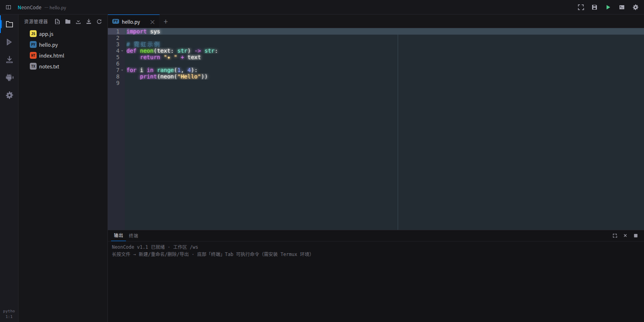
Task: Open index.html in file explorer
Action: point(63,56)
